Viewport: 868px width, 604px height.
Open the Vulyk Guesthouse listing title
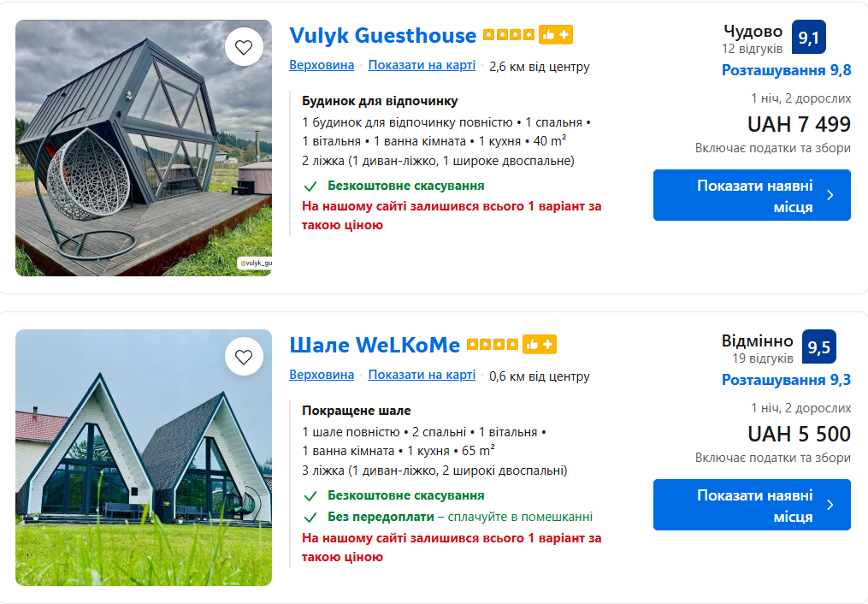pos(382,36)
